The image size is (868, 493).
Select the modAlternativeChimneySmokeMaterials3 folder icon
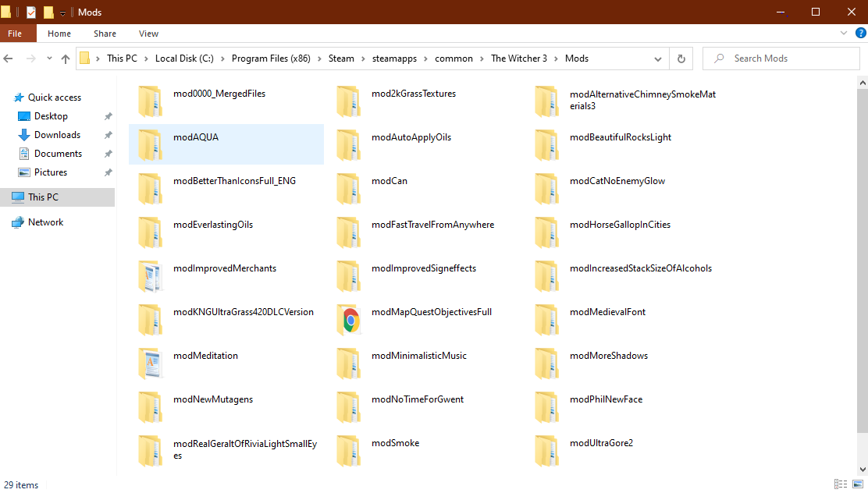546,101
